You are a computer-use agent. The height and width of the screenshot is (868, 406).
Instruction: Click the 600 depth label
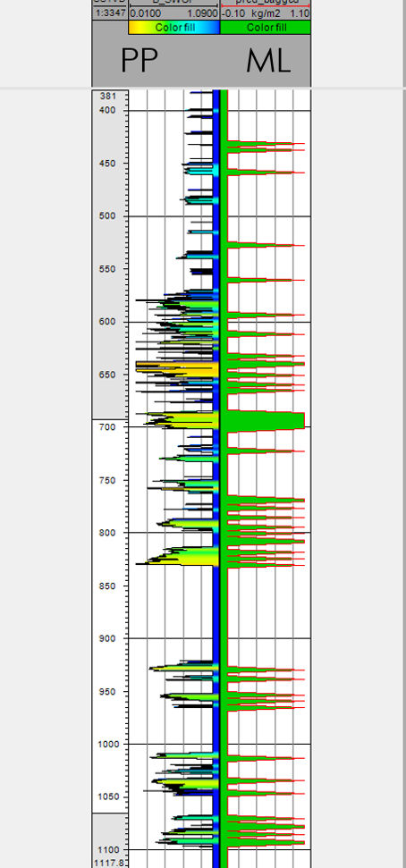(x=108, y=322)
